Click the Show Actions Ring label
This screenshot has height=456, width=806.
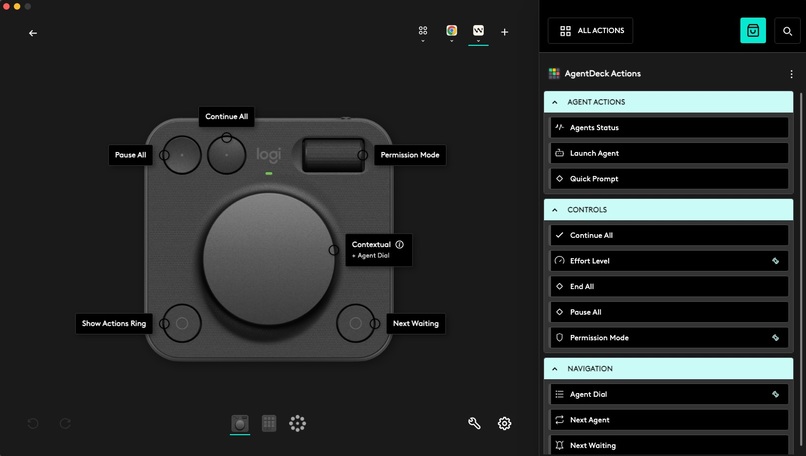coord(114,323)
